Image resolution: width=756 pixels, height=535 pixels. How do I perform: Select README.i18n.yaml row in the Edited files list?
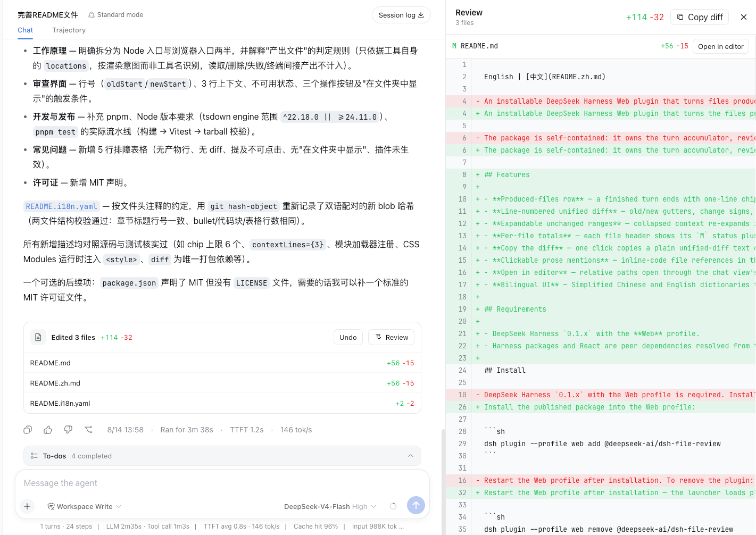(222, 403)
